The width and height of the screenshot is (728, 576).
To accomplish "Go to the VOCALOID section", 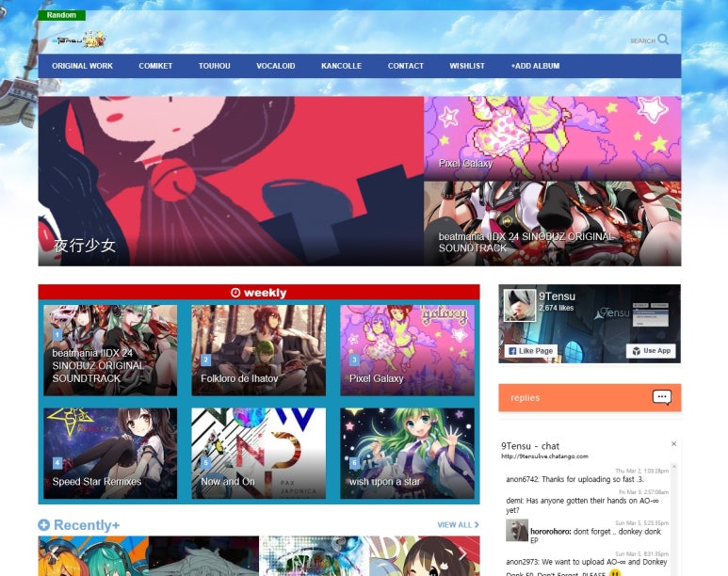I will (276, 66).
